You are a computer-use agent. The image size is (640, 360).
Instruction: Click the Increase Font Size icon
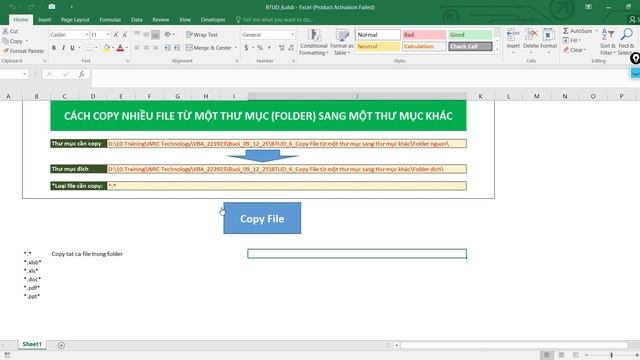[x=116, y=35]
